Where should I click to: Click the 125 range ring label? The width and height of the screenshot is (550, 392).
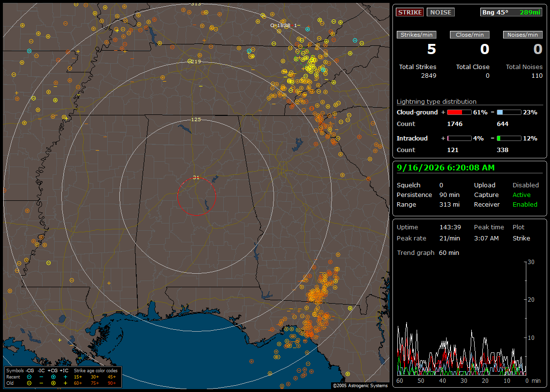tap(196, 119)
